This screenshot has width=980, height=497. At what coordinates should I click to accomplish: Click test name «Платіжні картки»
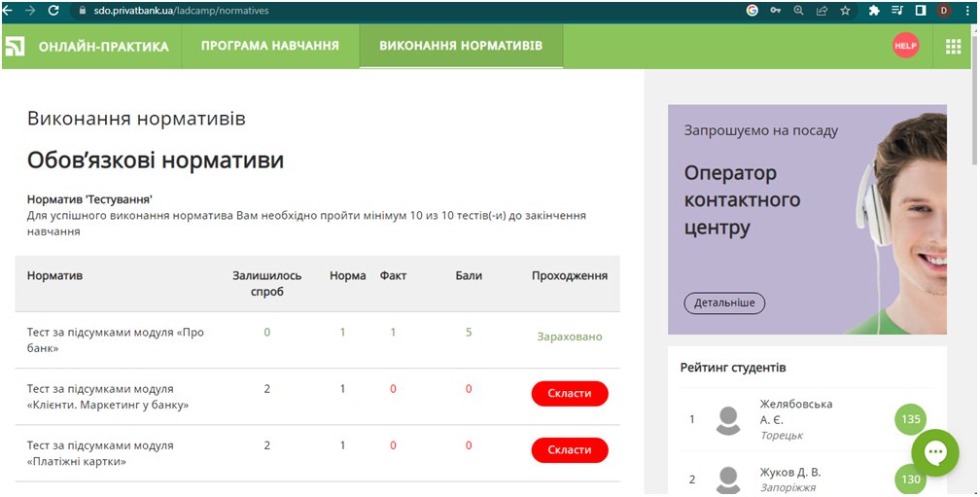point(100,454)
